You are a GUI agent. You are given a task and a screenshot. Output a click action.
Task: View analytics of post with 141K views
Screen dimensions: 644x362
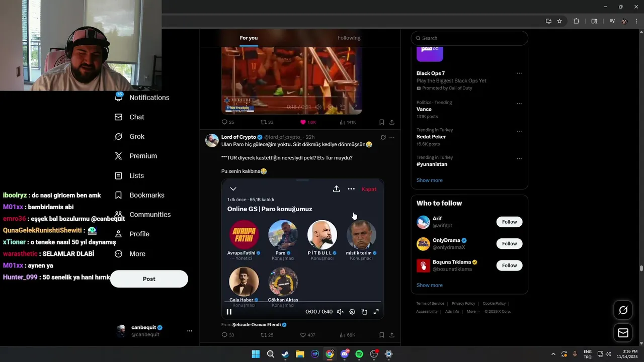pyautogui.click(x=348, y=122)
